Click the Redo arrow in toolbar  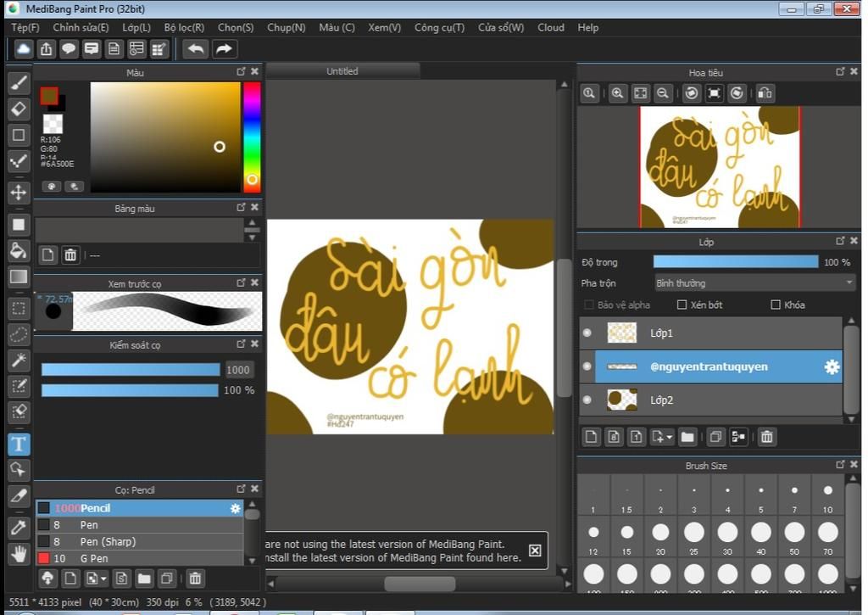224,48
